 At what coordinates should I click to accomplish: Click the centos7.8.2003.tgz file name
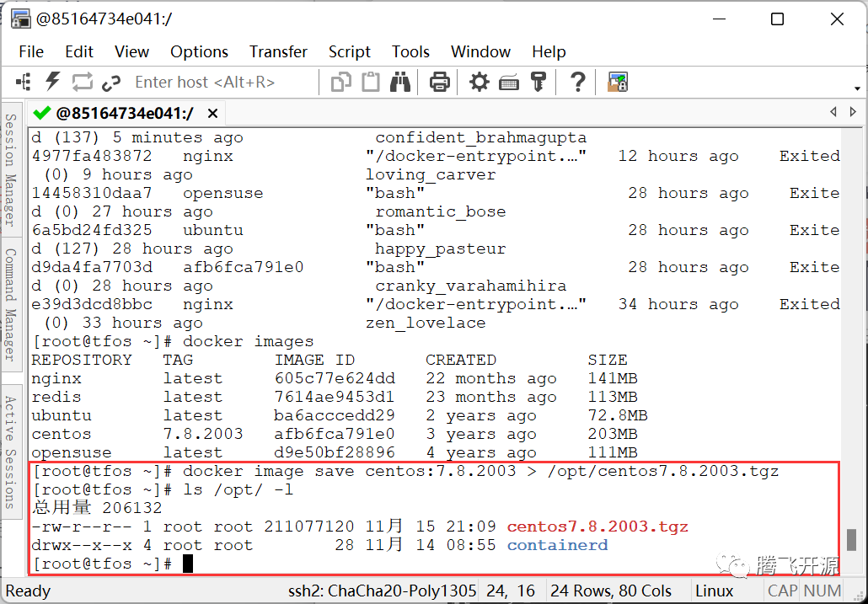597,526
